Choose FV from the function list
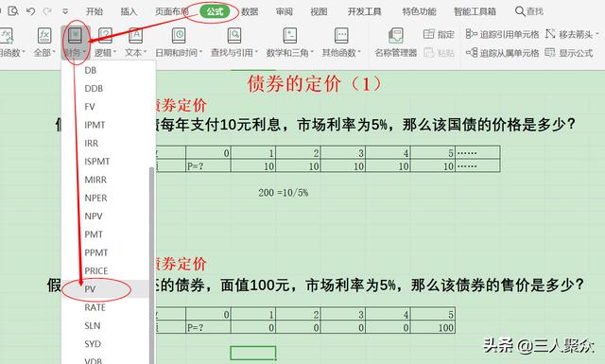Screen dimensions: 605x364 point(105,107)
